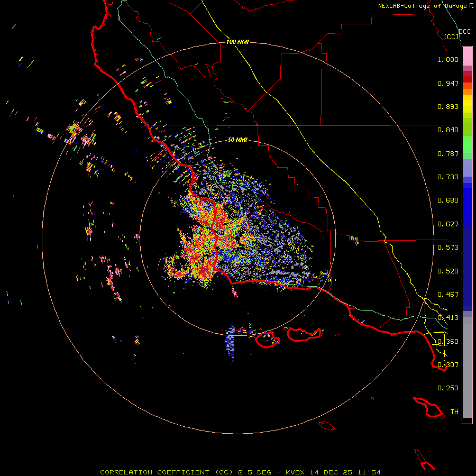Click the 0.307 scale value
The width and height of the screenshot is (476, 476).
point(448,364)
